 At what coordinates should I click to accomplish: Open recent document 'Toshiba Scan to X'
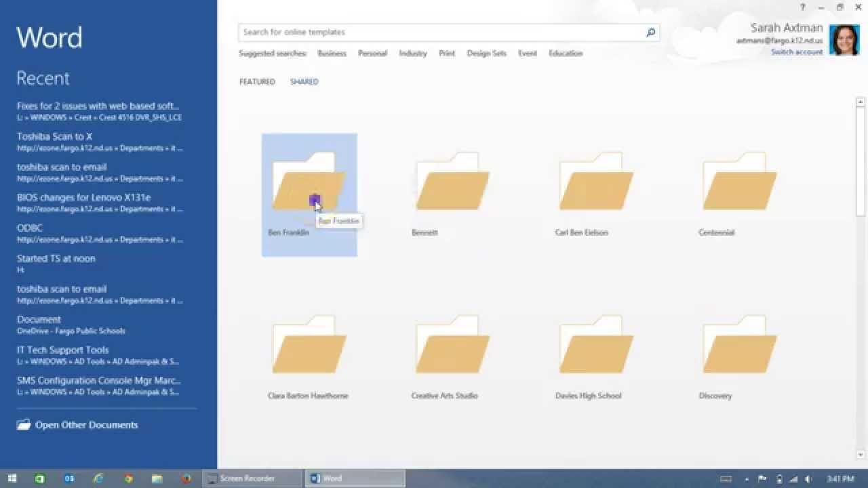pos(99,142)
